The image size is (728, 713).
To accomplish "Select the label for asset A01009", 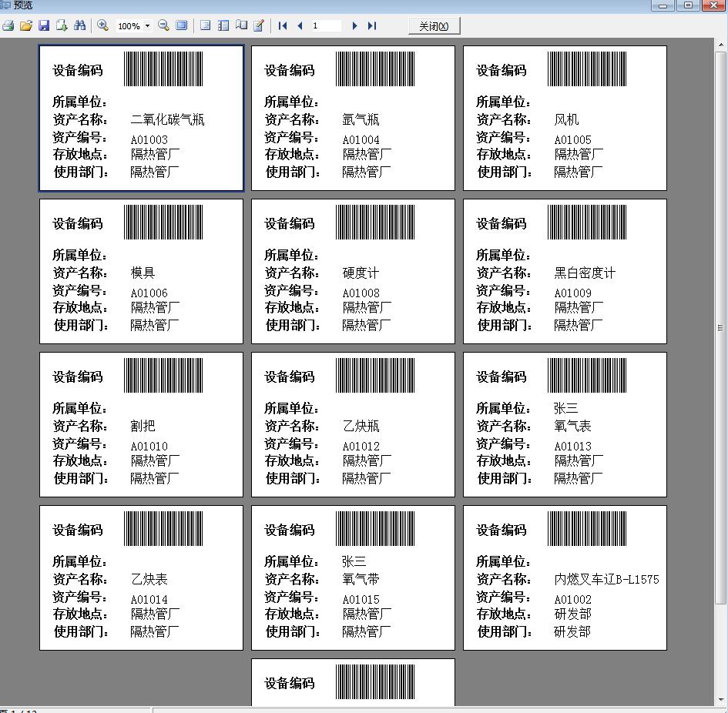I will click(x=565, y=272).
